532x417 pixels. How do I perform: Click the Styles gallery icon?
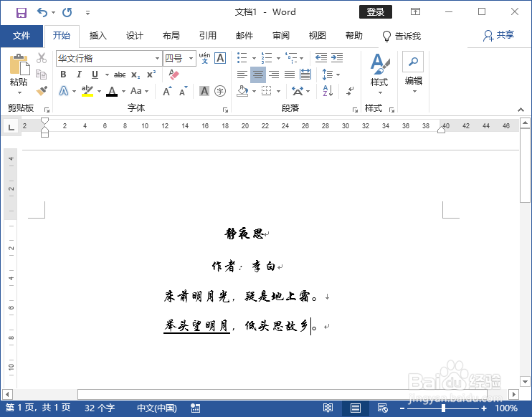tap(379, 64)
